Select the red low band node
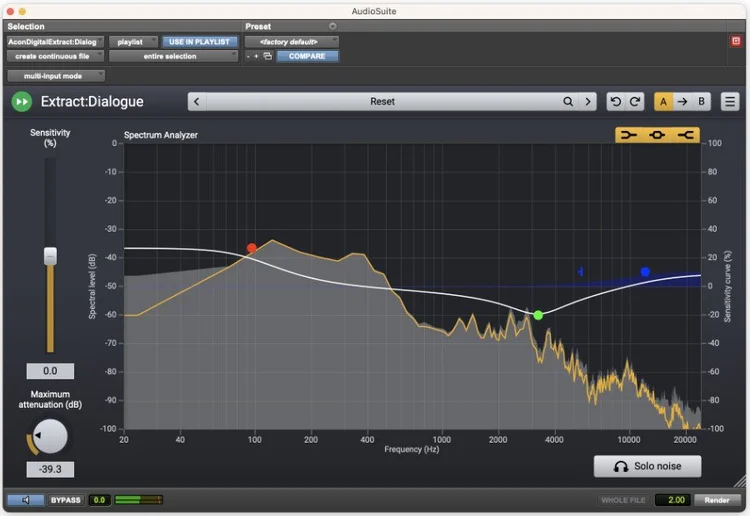This screenshot has height=516, width=750. pos(252,248)
